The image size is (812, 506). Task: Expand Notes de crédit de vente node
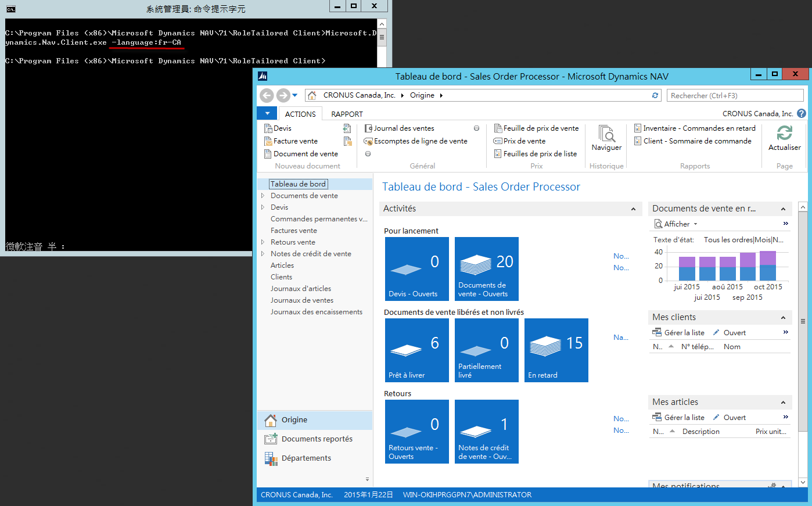pos(263,254)
